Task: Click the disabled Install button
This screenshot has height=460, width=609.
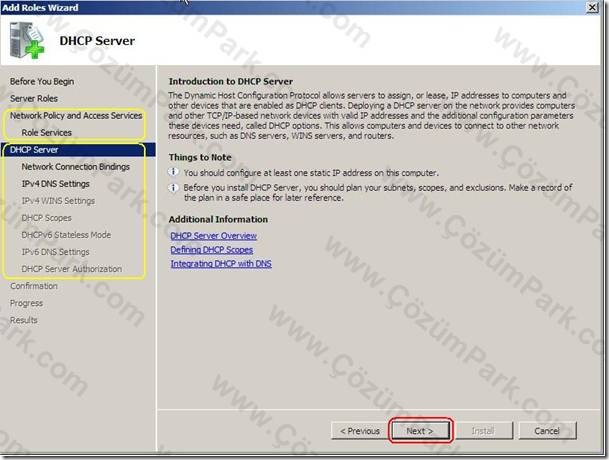Action: pos(483,431)
